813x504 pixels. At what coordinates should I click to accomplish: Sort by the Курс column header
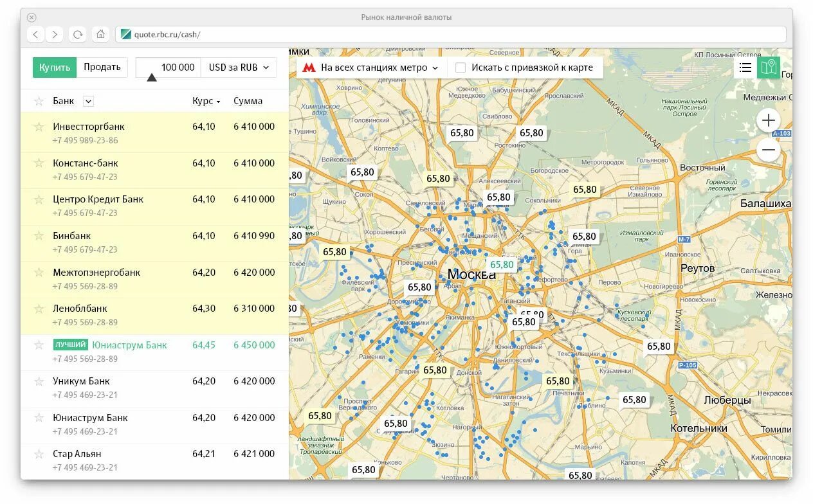206,101
